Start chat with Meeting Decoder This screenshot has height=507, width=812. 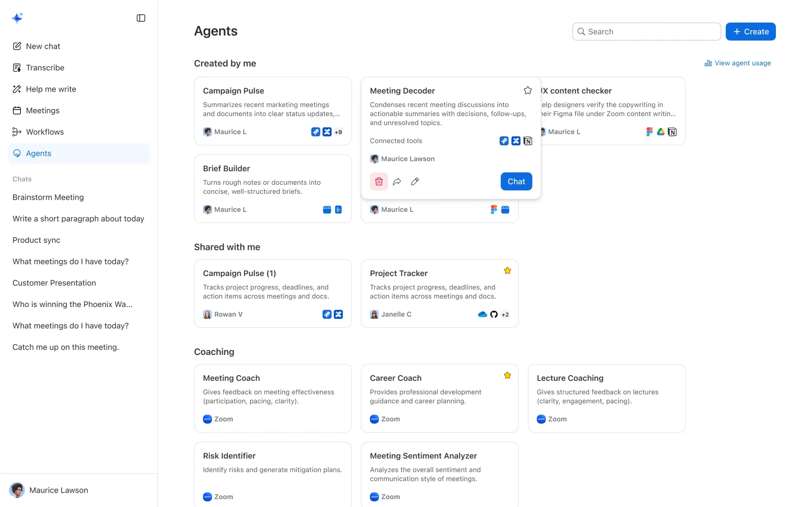pos(516,181)
